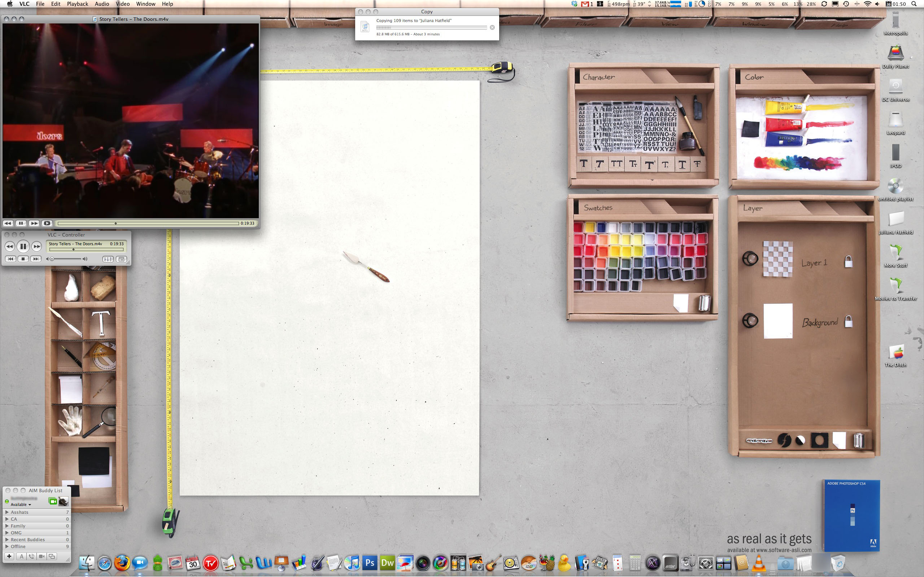Open Photoshop from the Dock
The image size is (924, 577).
370,563
